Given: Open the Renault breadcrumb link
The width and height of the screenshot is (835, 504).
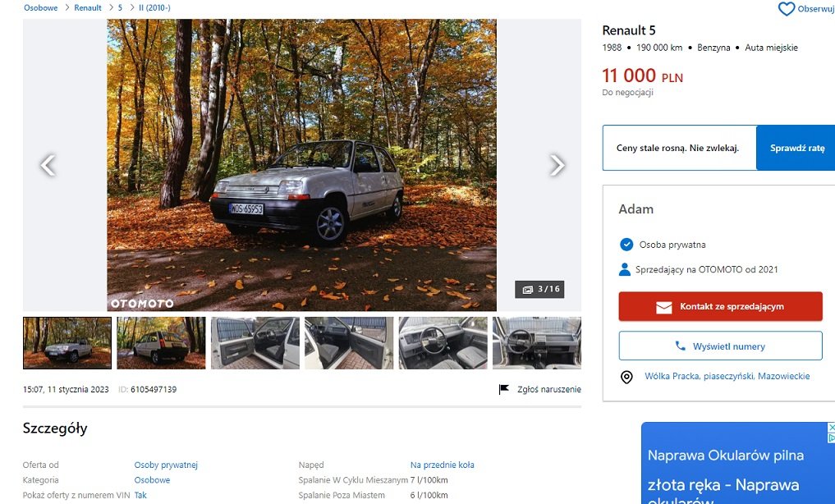Looking at the screenshot, I should pos(88,8).
